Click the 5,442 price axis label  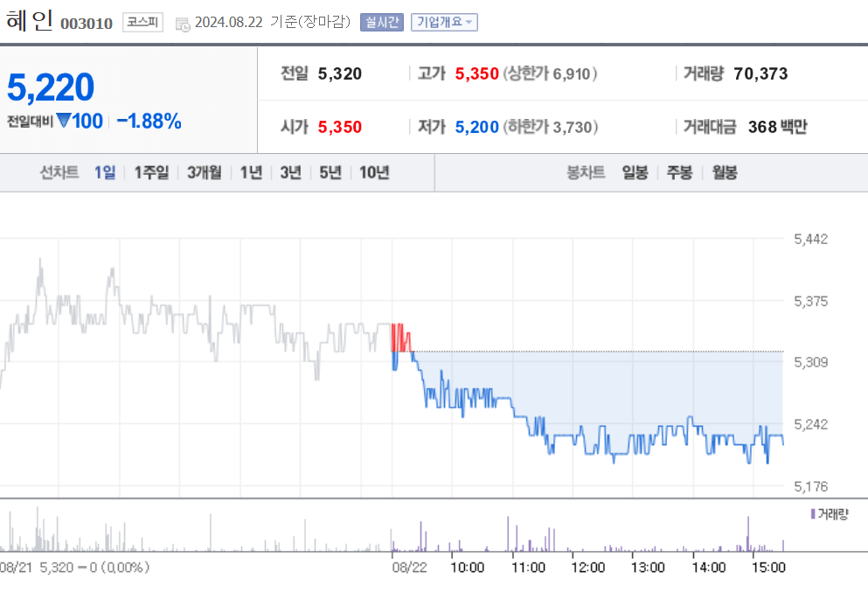coord(810,240)
